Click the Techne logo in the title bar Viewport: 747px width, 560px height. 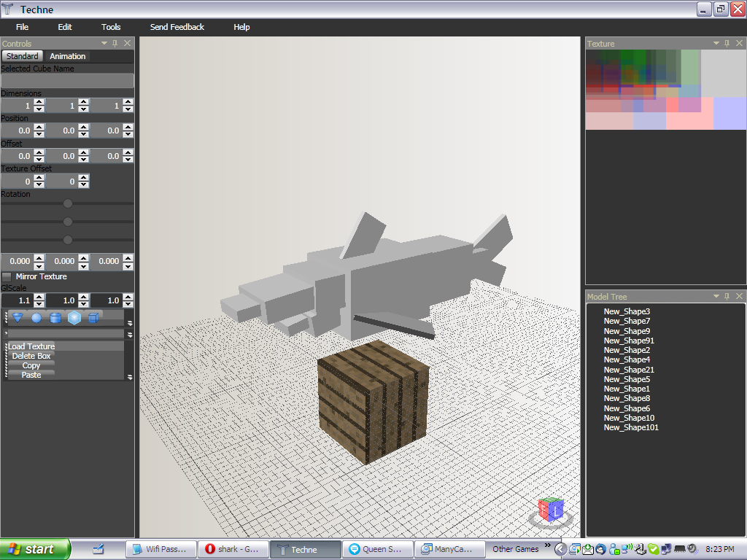click(x=7, y=9)
